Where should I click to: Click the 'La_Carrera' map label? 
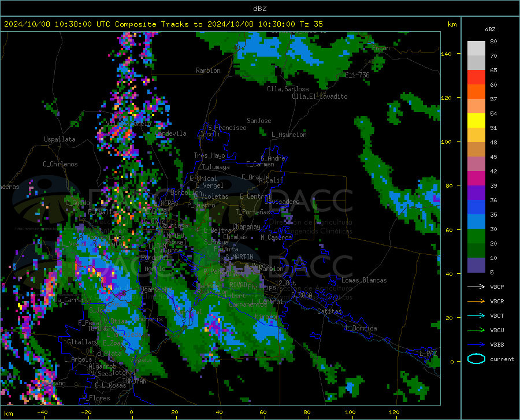[x=72, y=300]
